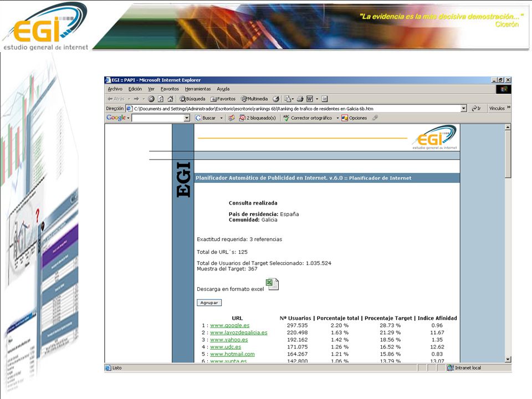
Task: Click the Dirección address field
Action: tap(296, 109)
